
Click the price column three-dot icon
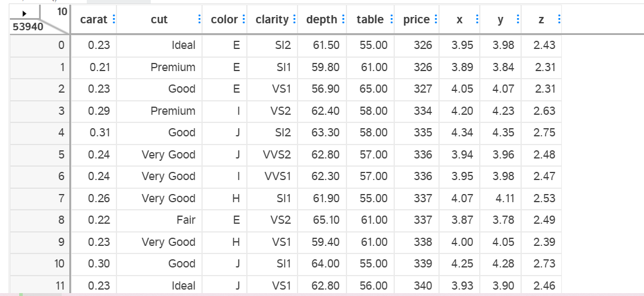point(436,20)
